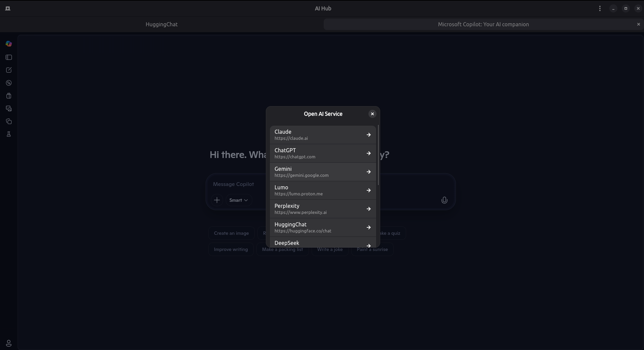
Task: Open the three-dot options menu
Action: (600, 8)
